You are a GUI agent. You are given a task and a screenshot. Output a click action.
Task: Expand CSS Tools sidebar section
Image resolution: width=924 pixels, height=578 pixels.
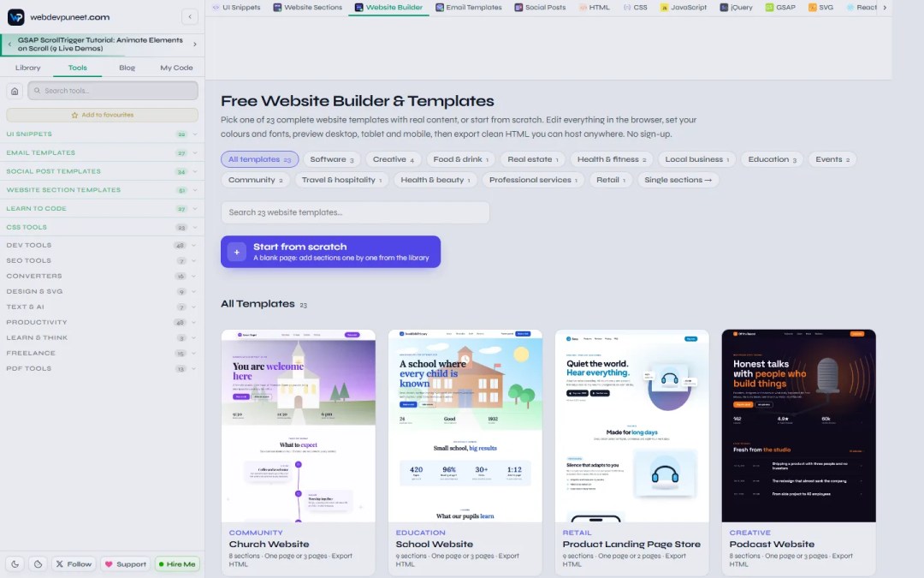coord(102,227)
